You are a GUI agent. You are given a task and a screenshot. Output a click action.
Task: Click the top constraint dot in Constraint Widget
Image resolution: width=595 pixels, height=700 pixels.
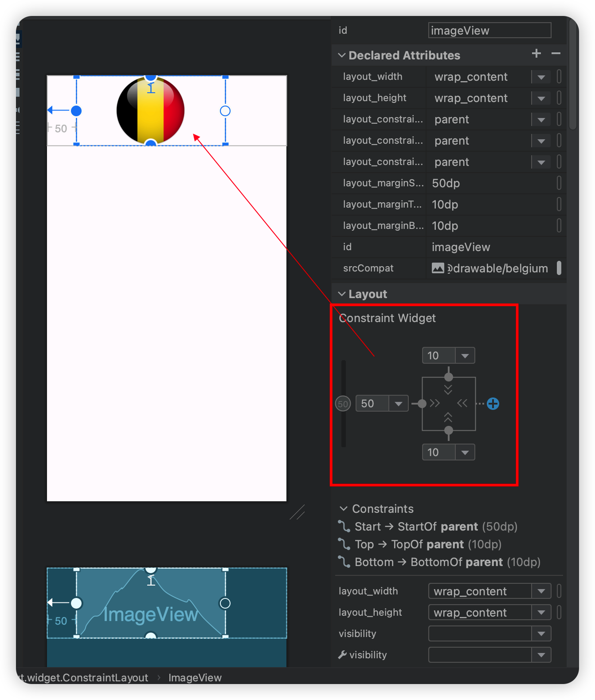point(449,377)
